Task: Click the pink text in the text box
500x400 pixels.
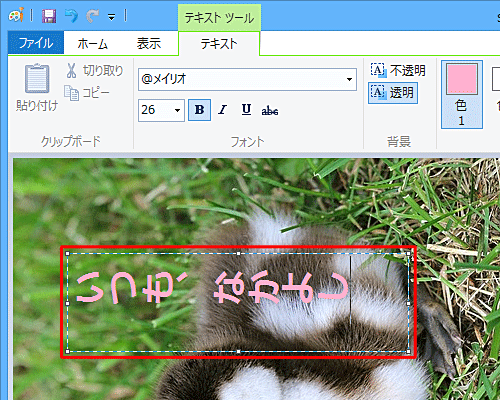Action: click(x=213, y=287)
